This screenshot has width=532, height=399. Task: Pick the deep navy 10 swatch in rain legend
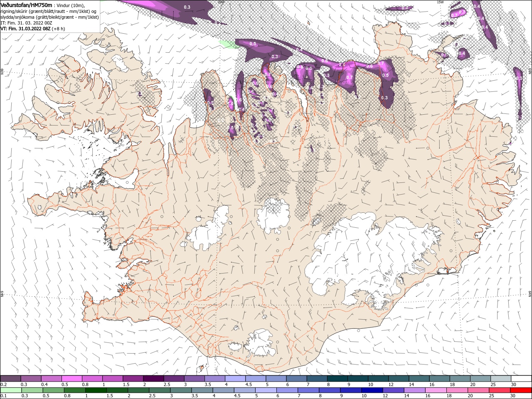[372, 390]
